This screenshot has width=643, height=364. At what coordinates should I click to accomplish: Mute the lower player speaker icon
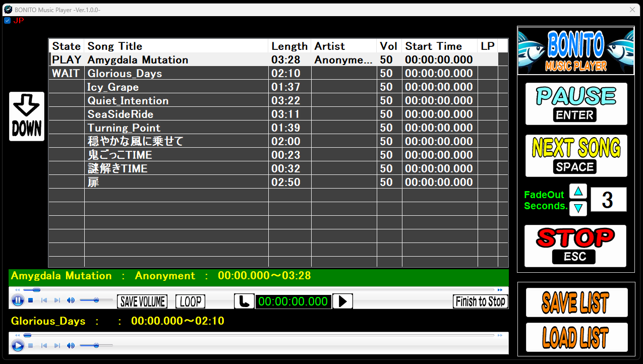tap(71, 346)
